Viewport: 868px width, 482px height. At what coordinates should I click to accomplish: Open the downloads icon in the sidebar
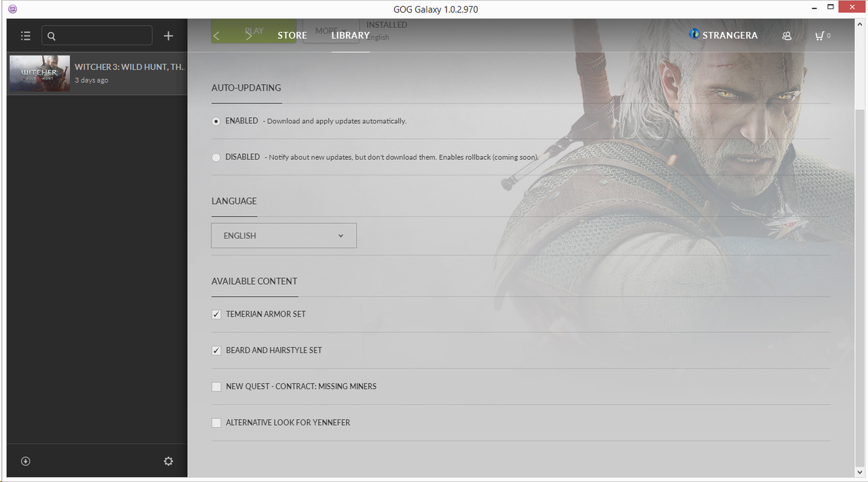point(26,461)
